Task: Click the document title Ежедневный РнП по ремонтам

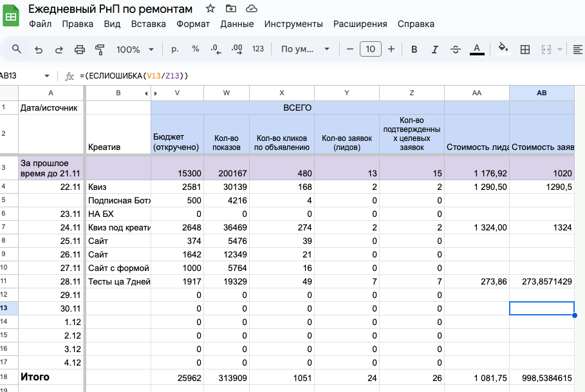Action: point(111,9)
